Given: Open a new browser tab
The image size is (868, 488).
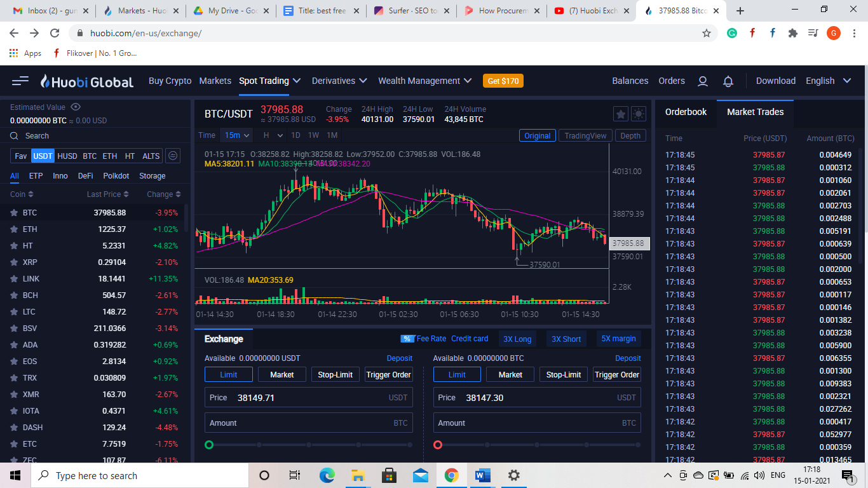Looking at the screenshot, I should [740, 11].
